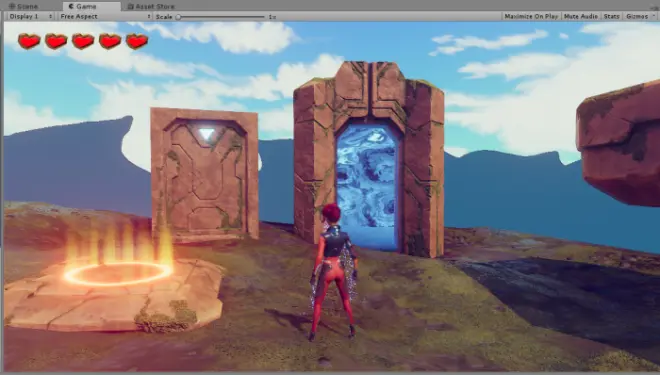Click the fourth heart health icon

click(x=110, y=41)
